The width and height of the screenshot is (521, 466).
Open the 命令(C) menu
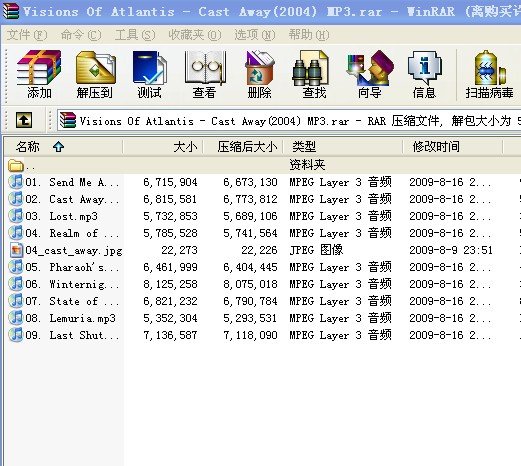81,35
